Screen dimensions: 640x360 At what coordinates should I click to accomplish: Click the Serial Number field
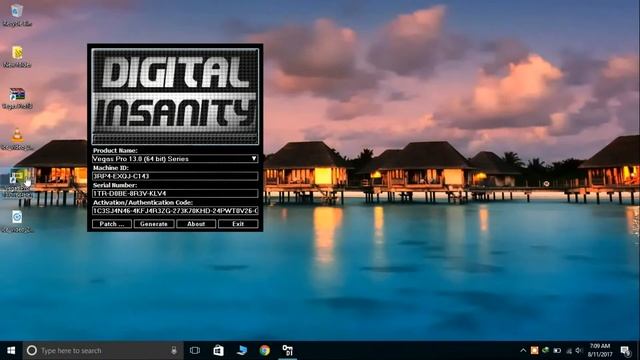coord(175,193)
